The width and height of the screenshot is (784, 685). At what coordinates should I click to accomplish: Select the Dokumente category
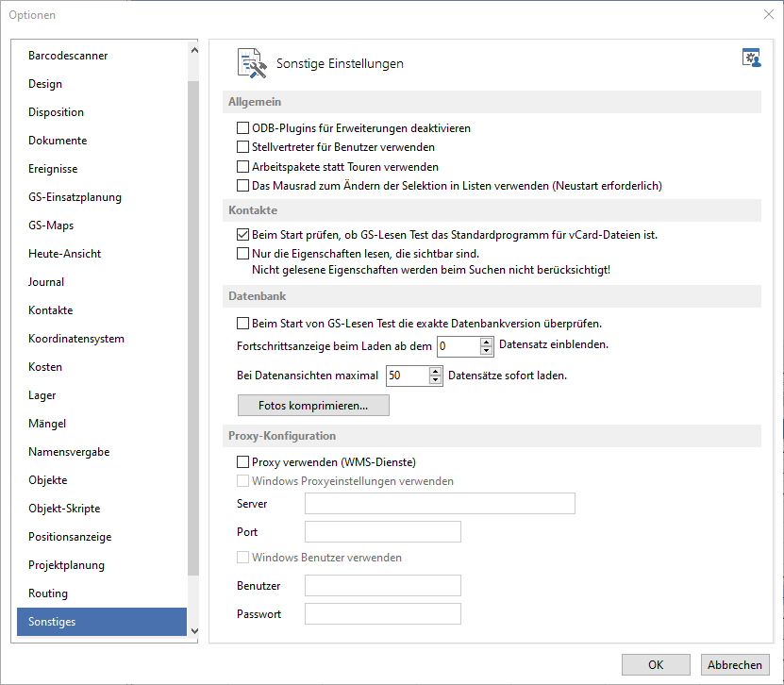(x=102, y=141)
